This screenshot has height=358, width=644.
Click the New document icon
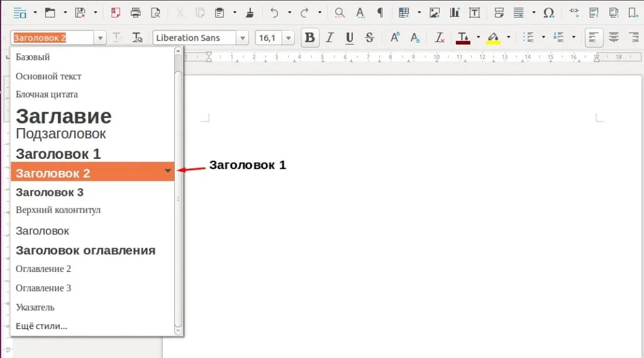click(x=19, y=13)
